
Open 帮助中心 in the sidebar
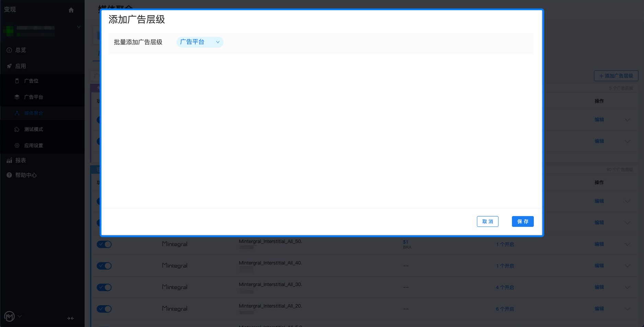[26, 175]
